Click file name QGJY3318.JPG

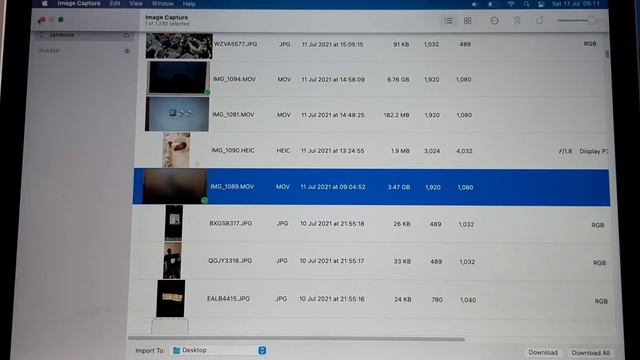click(x=230, y=260)
